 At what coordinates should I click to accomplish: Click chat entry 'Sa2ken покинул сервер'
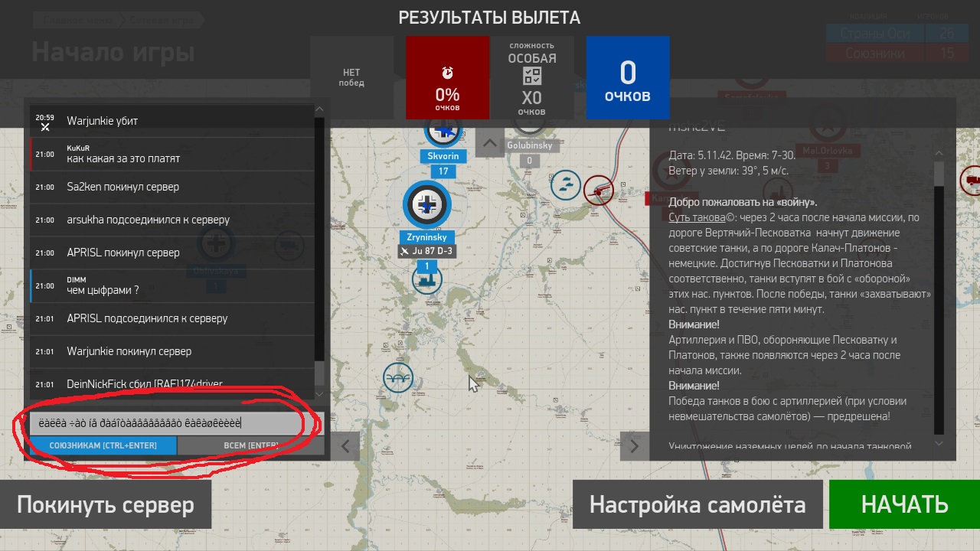click(x=171, y=187)
